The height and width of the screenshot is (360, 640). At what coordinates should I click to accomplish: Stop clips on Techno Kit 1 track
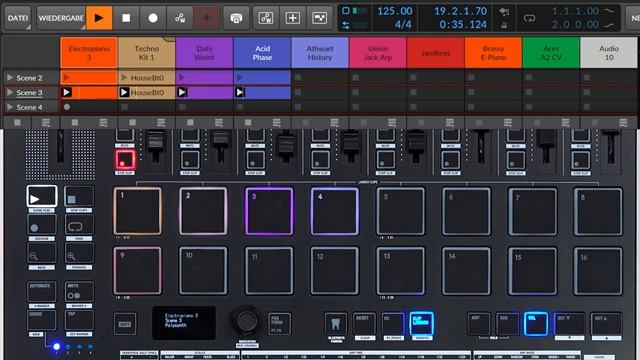[x=132, y=122]
